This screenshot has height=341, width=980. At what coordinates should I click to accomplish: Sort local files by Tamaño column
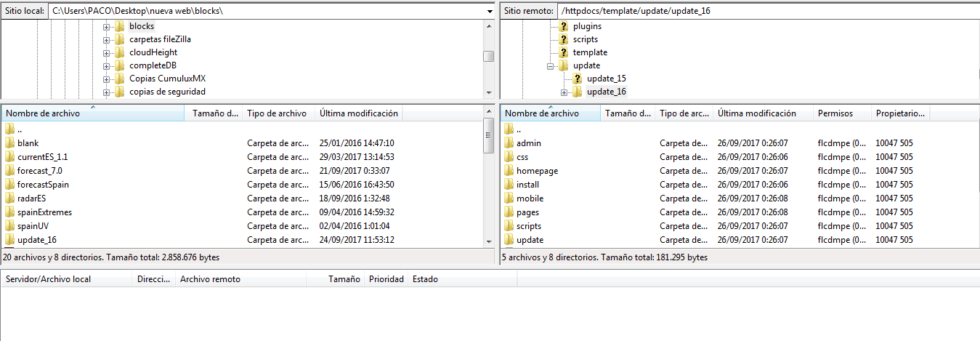(x=214, y=113)
